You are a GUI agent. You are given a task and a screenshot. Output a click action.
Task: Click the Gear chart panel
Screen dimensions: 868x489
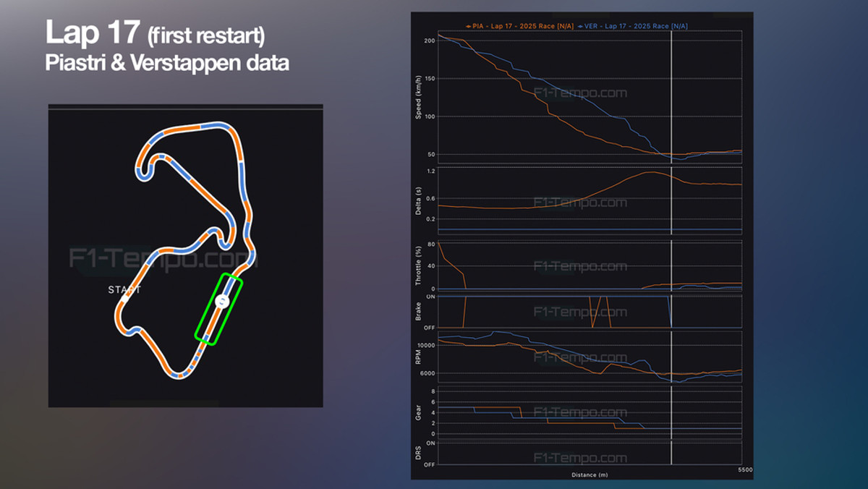point(590,413)
